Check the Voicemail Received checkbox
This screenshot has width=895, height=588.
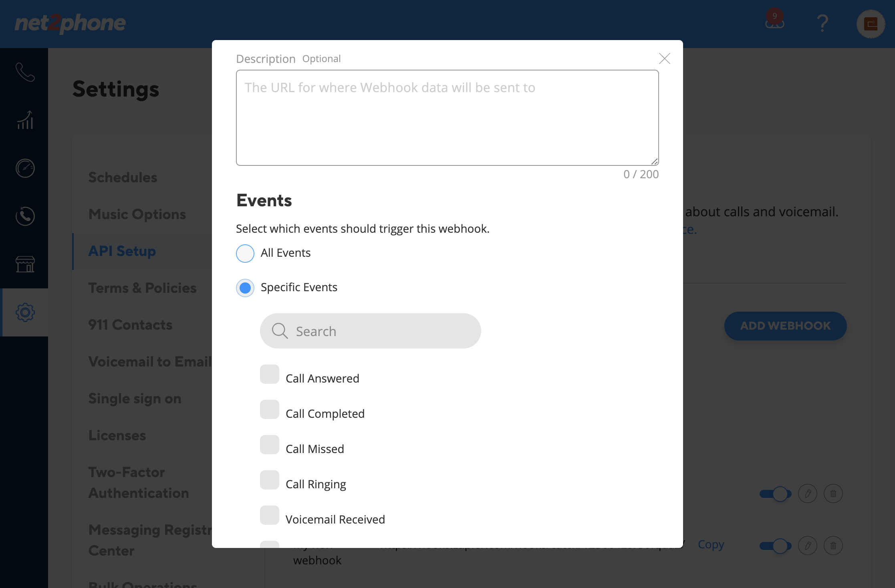pos(270,515)
